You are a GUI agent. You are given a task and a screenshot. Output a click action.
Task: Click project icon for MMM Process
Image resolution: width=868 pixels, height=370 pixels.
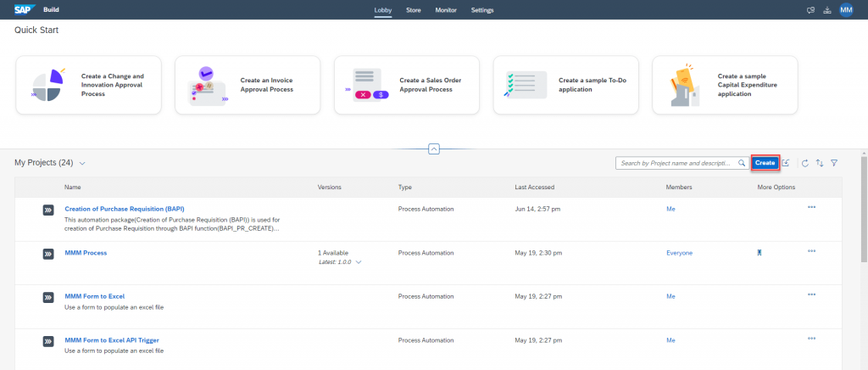pos(48,254)
